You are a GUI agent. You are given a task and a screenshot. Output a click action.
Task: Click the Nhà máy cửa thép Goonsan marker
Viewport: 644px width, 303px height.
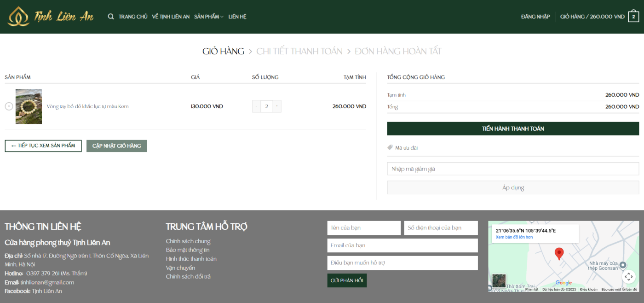coord(622,265)
